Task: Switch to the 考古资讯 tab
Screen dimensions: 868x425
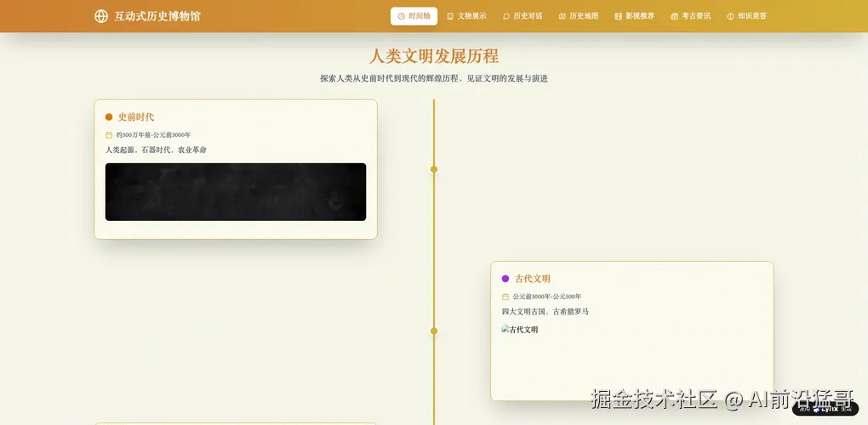Action: pyautogui.click(x=690, y=16)
